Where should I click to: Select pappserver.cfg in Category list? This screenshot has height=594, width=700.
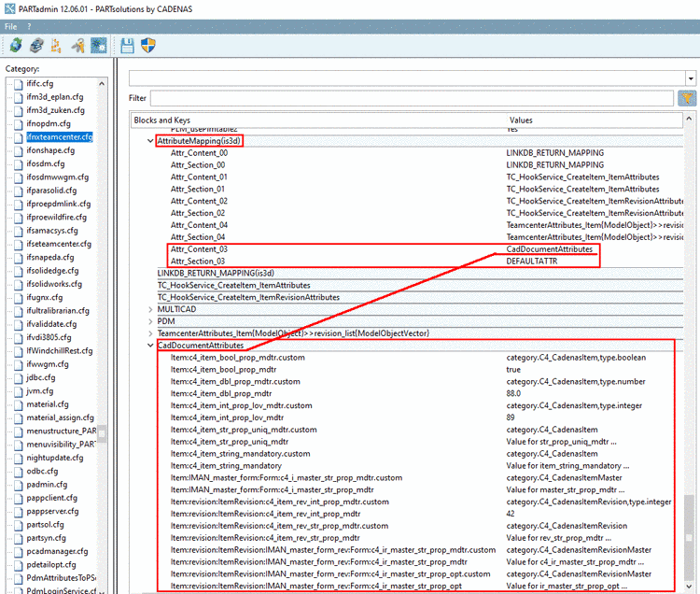point(52,512)
